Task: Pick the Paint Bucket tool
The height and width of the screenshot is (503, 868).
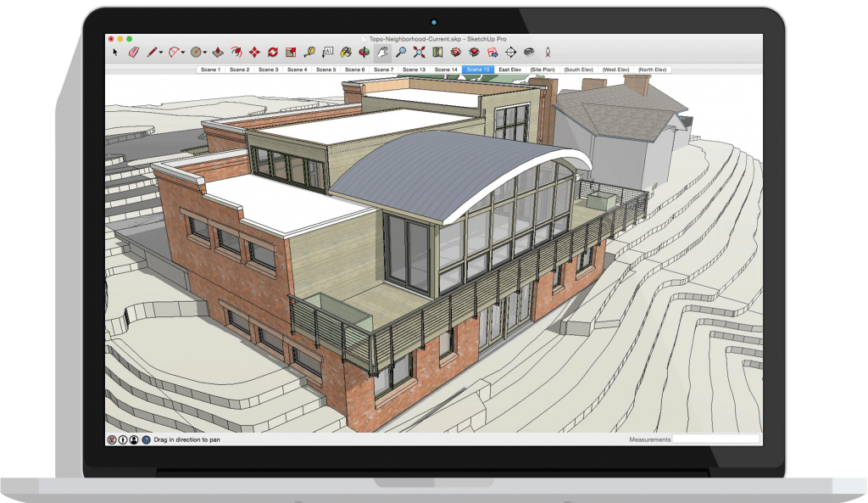Action: (x=345, y=51)
